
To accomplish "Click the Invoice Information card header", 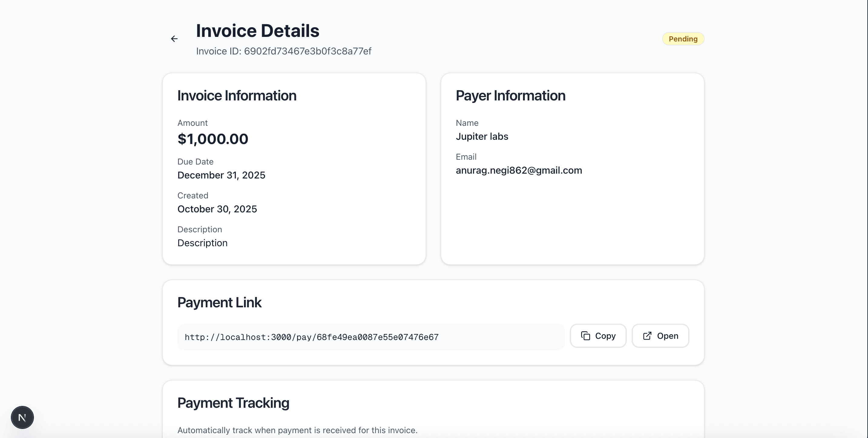I will 237,95.
